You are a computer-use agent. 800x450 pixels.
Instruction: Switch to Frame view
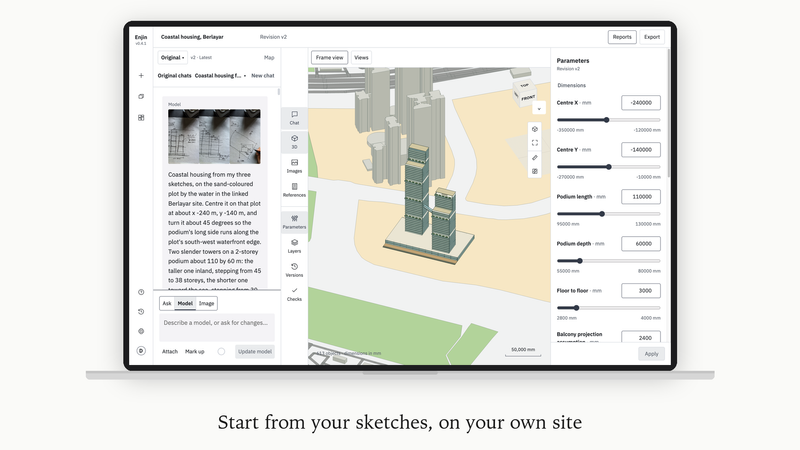[330, 58]
